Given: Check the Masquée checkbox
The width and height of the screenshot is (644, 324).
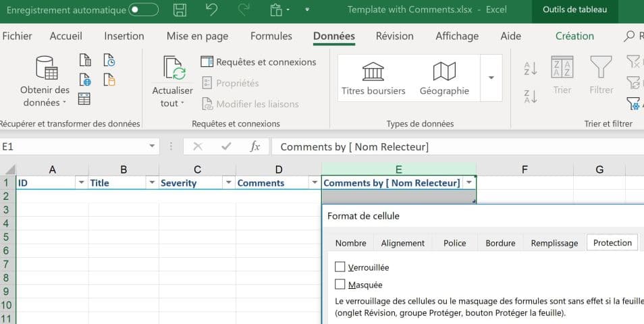Looking at the screenshot, I should [x=340, y=285].
